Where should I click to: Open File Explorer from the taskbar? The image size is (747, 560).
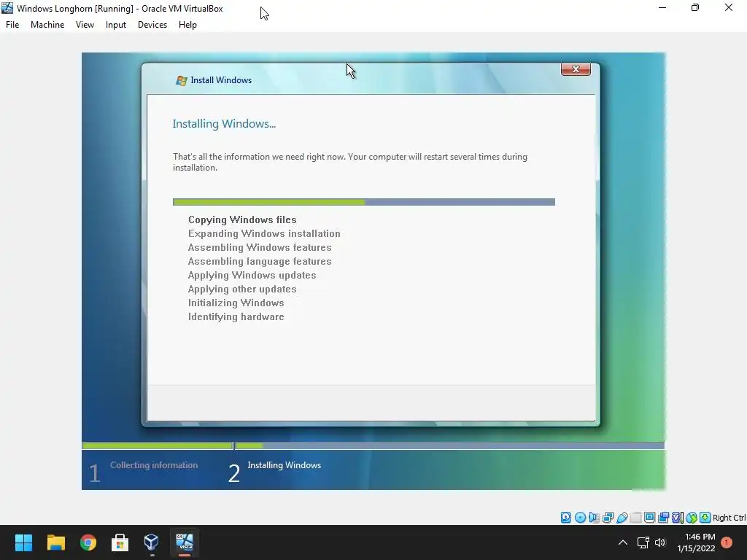55,542
